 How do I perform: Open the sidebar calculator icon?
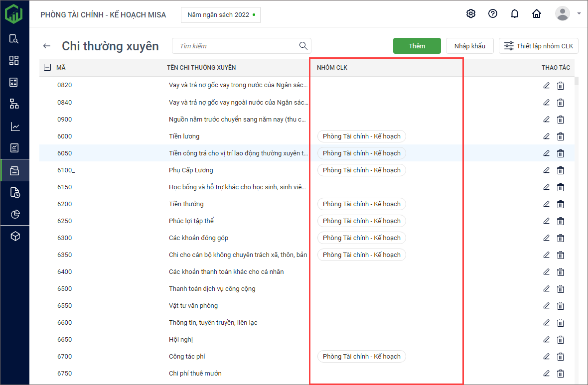pyautogui.click(x=14, y=82)
